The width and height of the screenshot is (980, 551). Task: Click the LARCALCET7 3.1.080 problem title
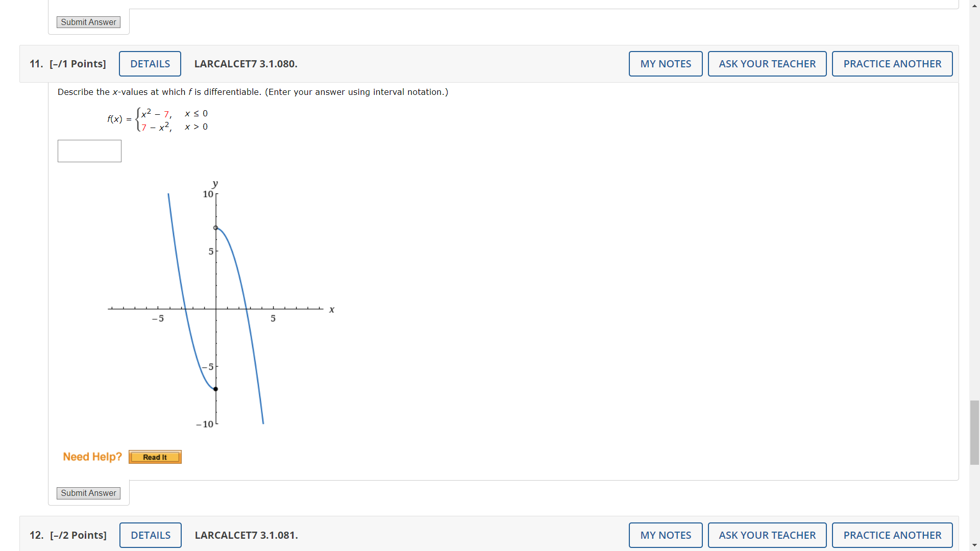pyautogui.click(x=246, y=64)
